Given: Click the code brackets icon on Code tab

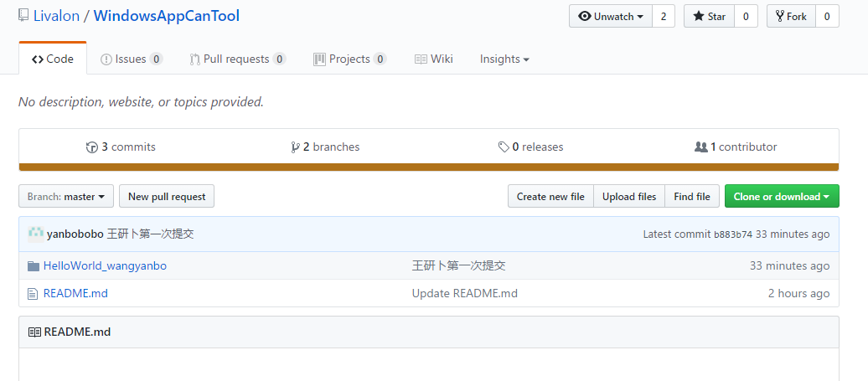Looking at the screenshot, I should [38, 59].
